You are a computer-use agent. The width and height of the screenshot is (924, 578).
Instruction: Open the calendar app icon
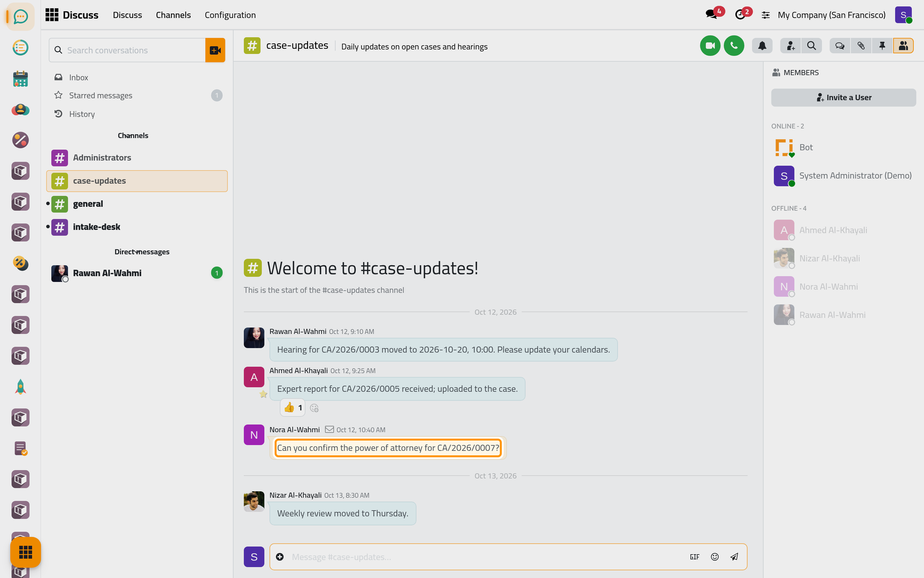[20, 79]
